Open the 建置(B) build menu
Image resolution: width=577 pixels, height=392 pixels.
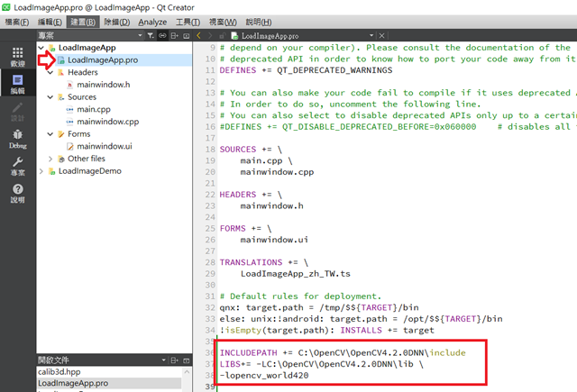tap(83, 22)
